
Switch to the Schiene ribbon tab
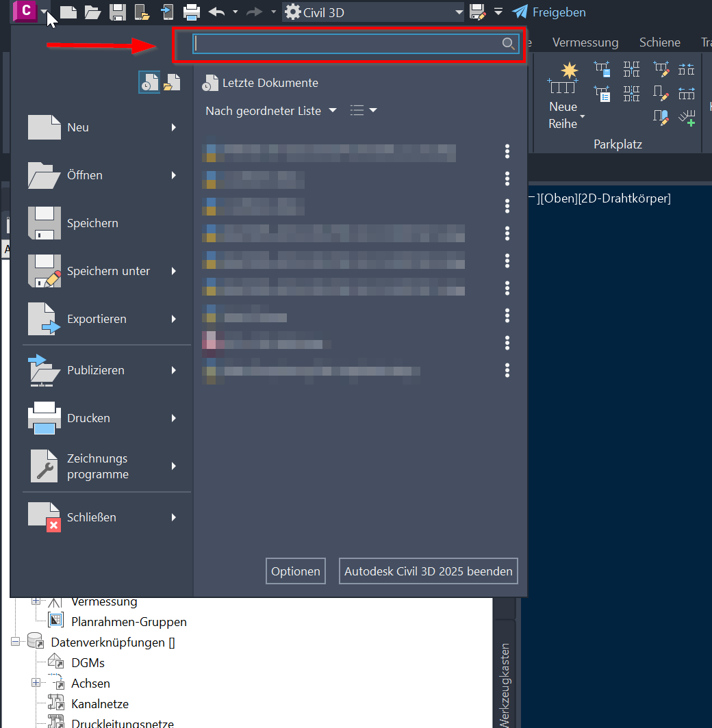tap(659, 42)
